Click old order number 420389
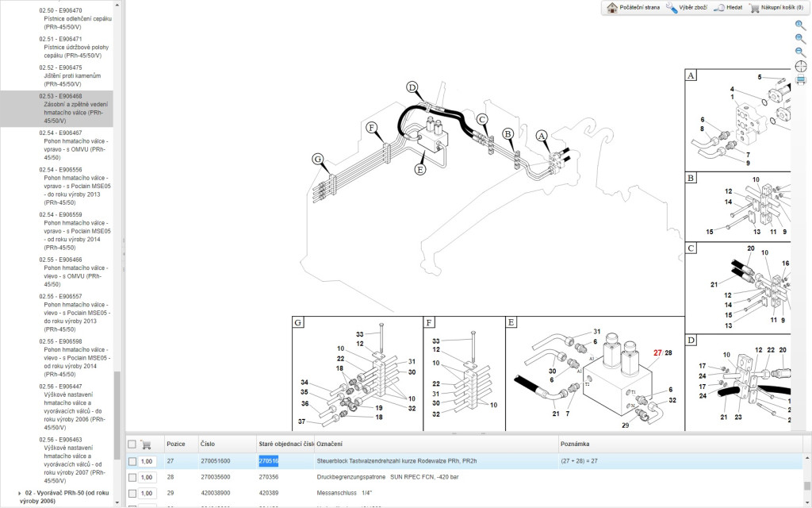This screenshot has width=812, height=508. point(268,493)
